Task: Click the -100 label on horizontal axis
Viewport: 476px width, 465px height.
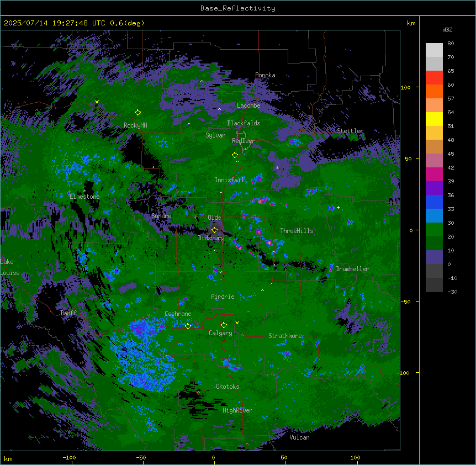Action: pyautogui.click(x=69, y=457)
